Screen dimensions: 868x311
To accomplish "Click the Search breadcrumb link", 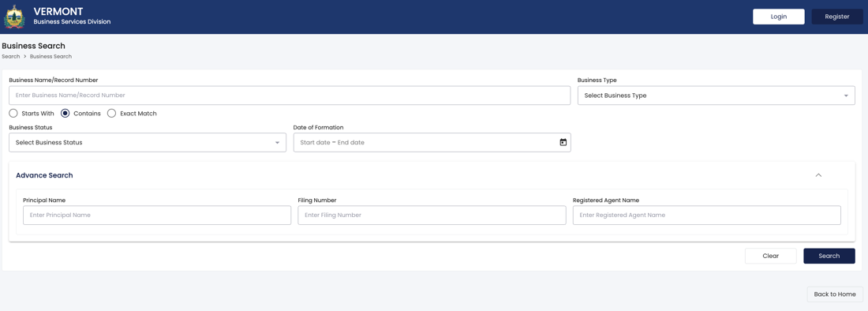I will [x=10, y=57].
